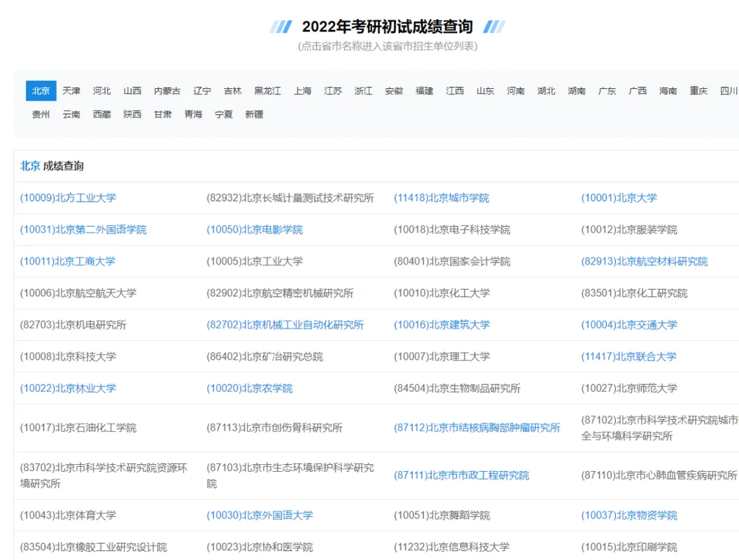Choose the 重庆 tab

click(698, 90)
